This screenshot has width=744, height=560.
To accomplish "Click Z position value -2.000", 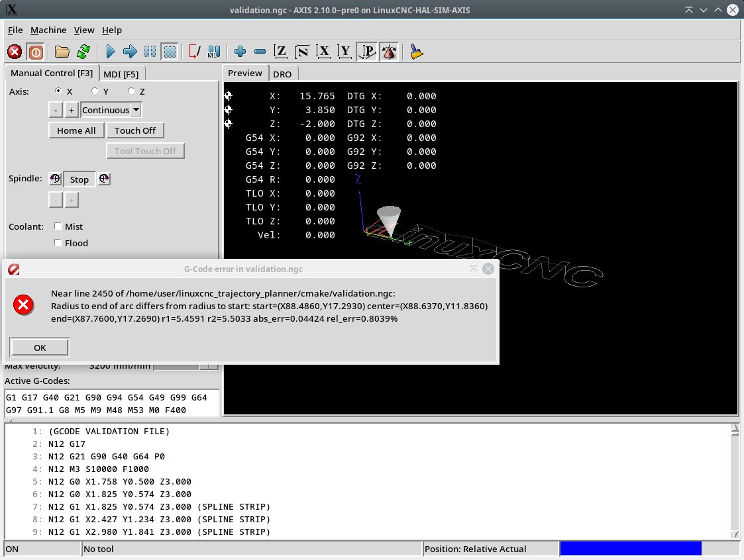I will click(x=317, y=123).
